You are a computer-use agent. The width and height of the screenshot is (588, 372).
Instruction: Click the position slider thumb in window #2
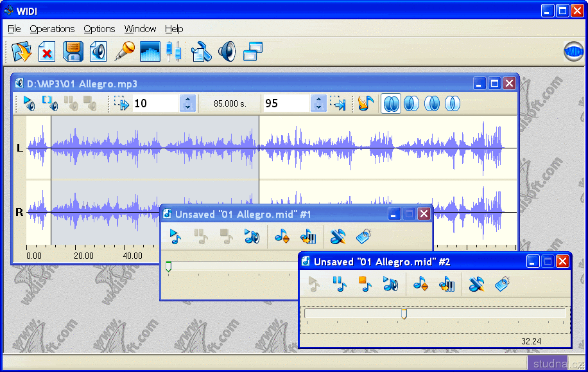click(x=404, y=314)
